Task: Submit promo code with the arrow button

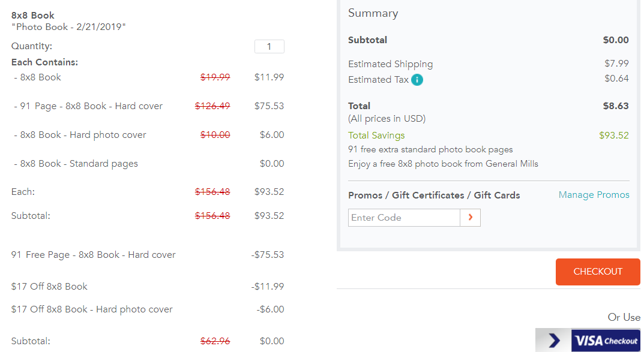Action: coord(471,218)
